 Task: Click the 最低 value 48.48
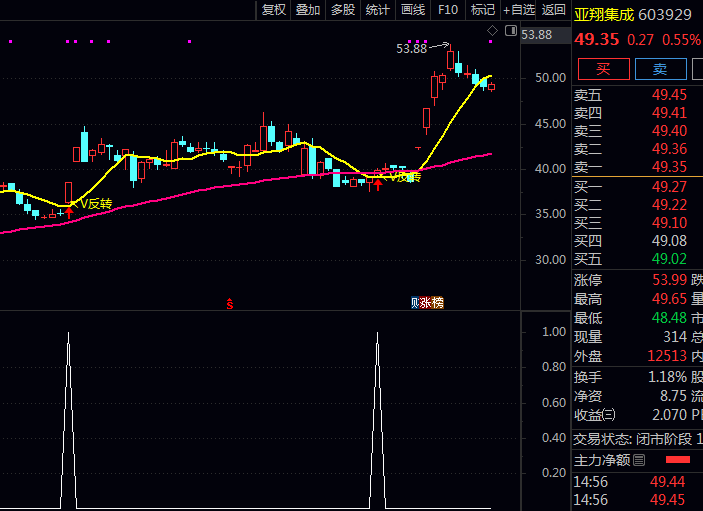[x=669, y=318]
